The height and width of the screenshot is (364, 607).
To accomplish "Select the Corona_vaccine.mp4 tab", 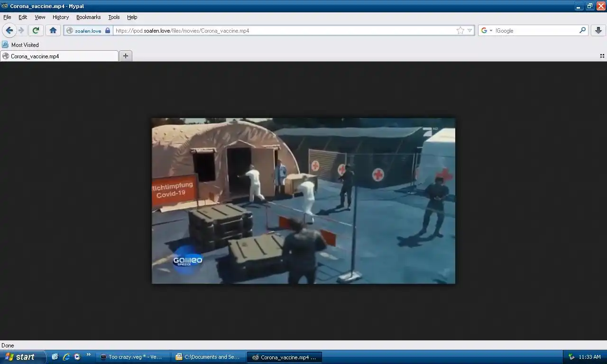I will tap(59, 56).
